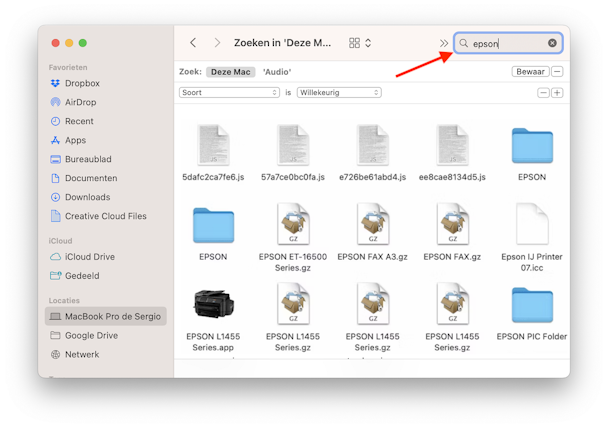Screen dimensions: 608x428
Task: Click the Favorieten section header
Action: 68,67
